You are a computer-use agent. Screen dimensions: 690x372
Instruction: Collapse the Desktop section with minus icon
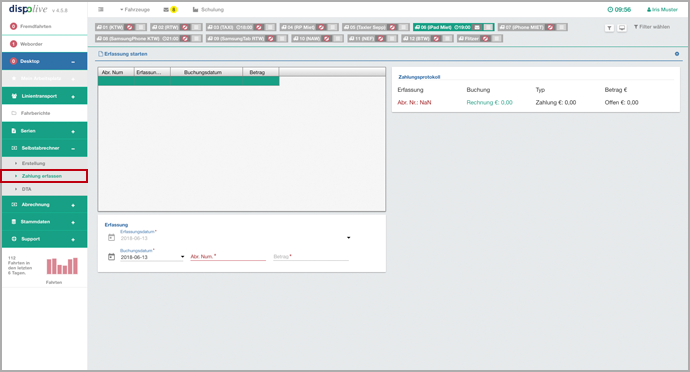(x=73, y=62)
